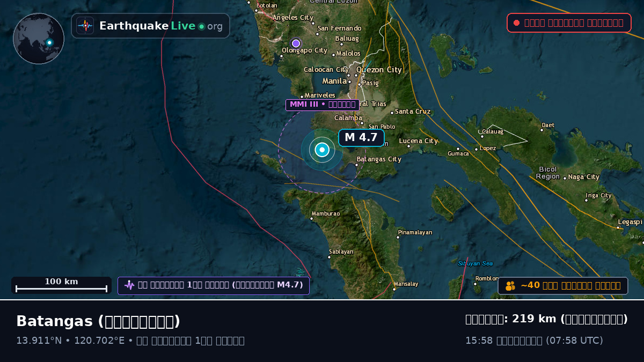Click the Caloocan City map label

326,70
